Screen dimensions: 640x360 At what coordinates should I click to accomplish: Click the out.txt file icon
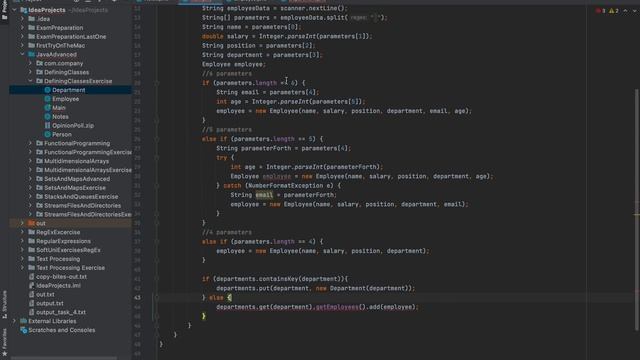click(x=32, y=294)
